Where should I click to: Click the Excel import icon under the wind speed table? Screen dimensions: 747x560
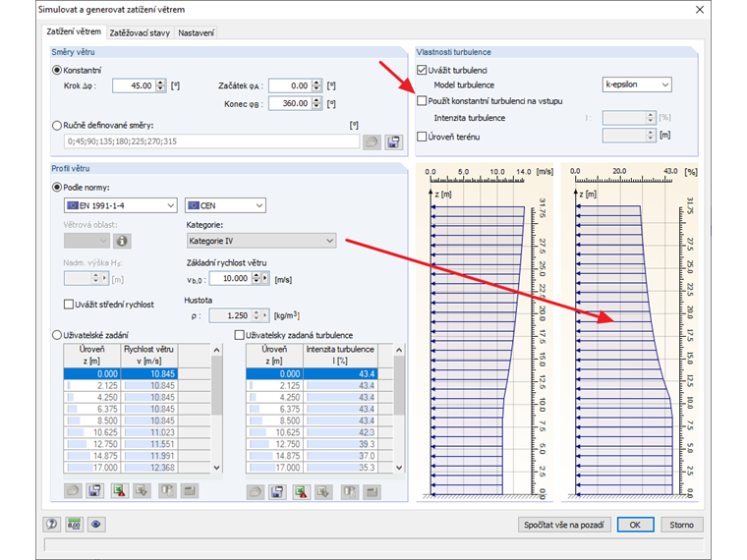[142, 490]
